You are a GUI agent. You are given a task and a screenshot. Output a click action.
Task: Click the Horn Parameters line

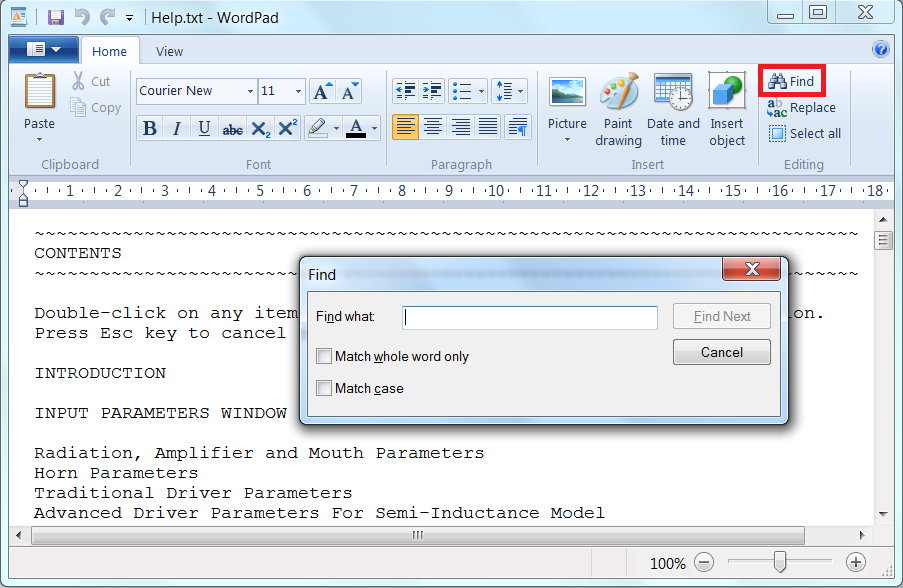(x=116, y=473)
